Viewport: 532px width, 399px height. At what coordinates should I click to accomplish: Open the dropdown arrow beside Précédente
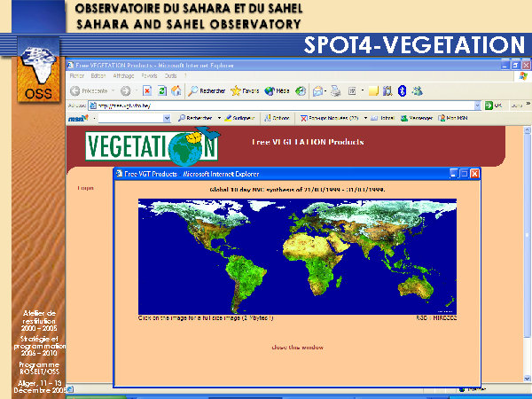pyautogui.click(x=113, y=91)
